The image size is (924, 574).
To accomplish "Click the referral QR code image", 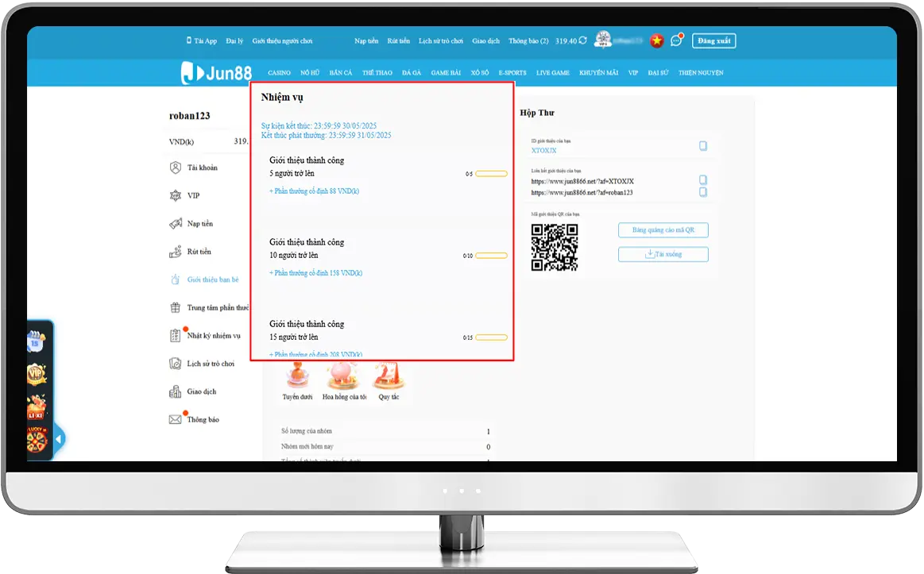I will [x=555, y=247].
